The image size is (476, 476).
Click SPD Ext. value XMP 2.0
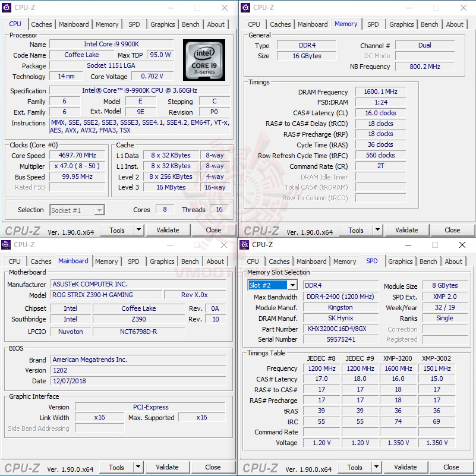tap(445, 297)
